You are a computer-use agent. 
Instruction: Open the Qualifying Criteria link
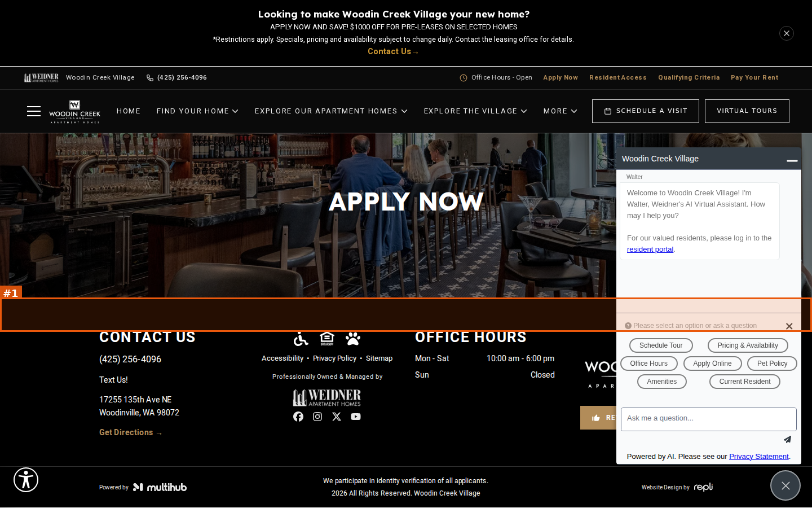[689, 78]
